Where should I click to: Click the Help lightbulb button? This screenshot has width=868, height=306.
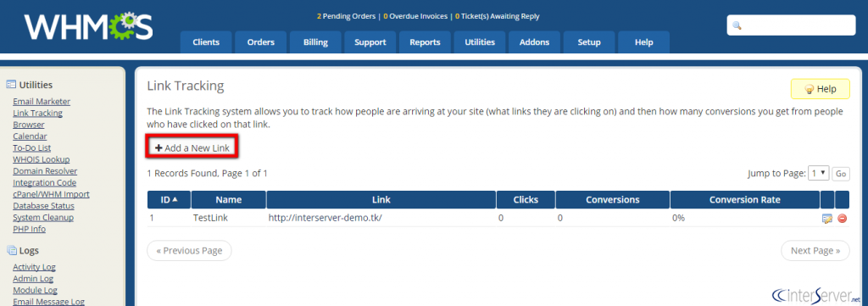point(820,88)
